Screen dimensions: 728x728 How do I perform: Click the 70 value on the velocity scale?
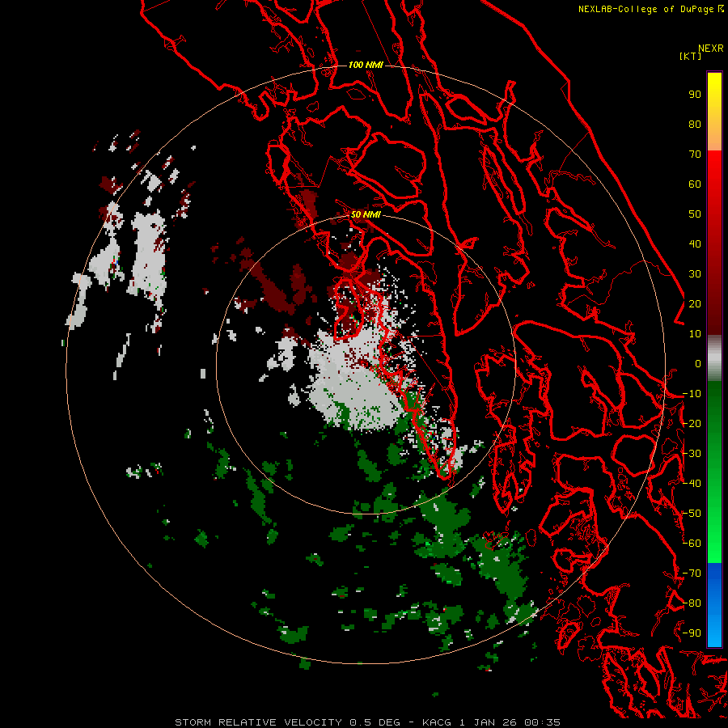tap(695, 154)
